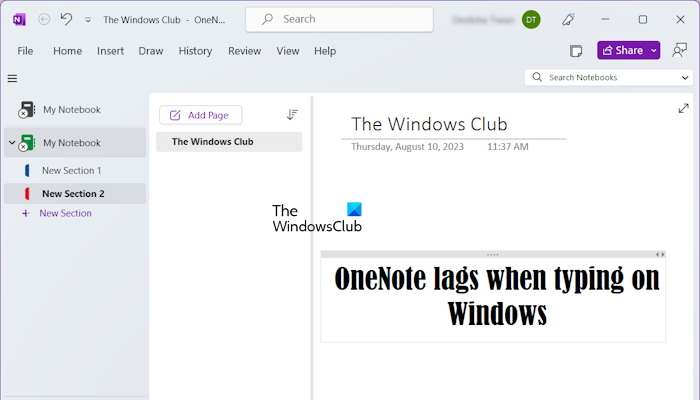Undo the last action
This screenshot has height=400, width=700.
click(66, 19)
